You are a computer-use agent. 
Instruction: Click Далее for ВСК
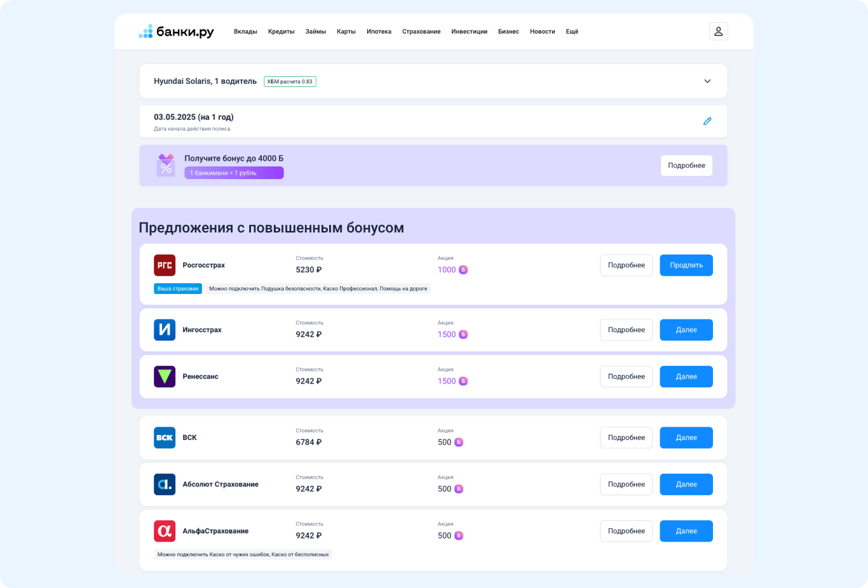(x=686, y=438)
